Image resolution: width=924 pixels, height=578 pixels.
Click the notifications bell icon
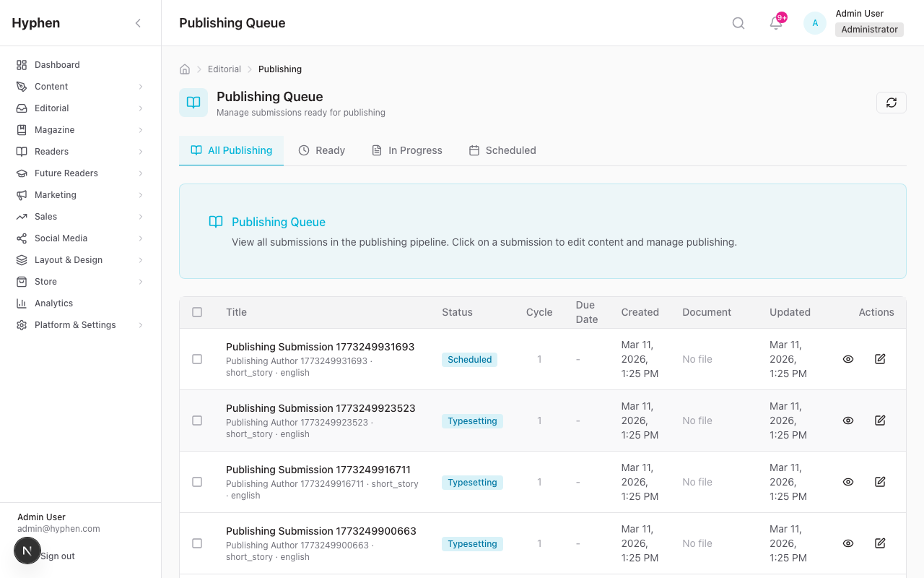click(x=775, y=24)
